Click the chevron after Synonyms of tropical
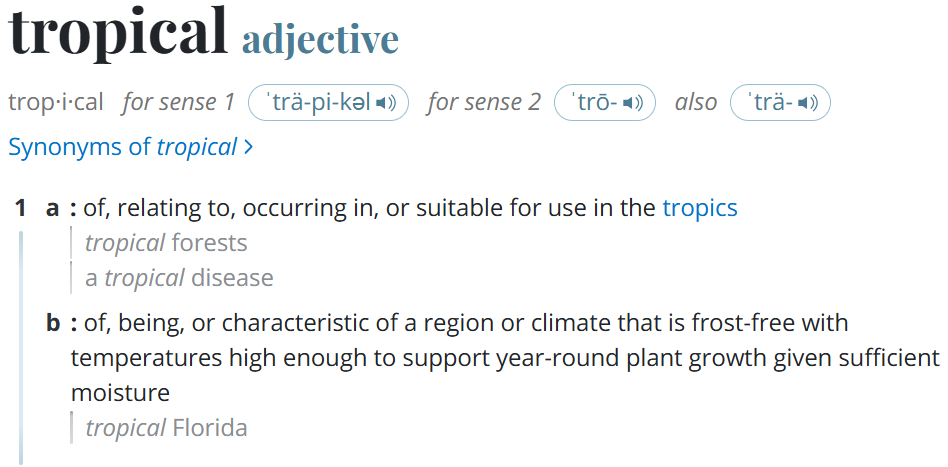 click(249, 148)
